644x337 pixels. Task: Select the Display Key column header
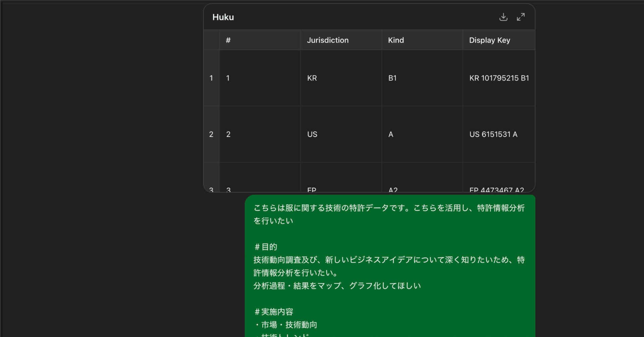pos(490,40)
